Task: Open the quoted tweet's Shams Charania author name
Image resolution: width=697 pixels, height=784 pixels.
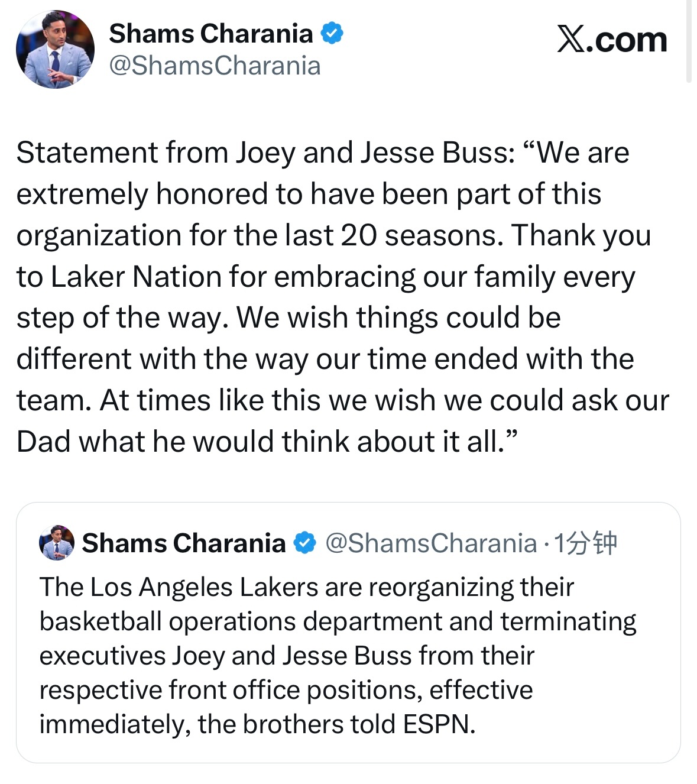Action: 183,543
